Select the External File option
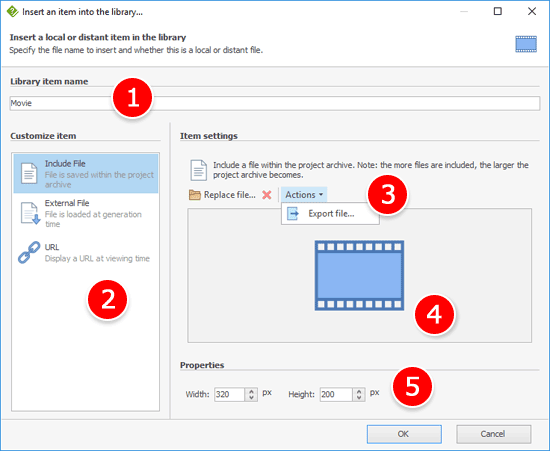 coord(86,213)
